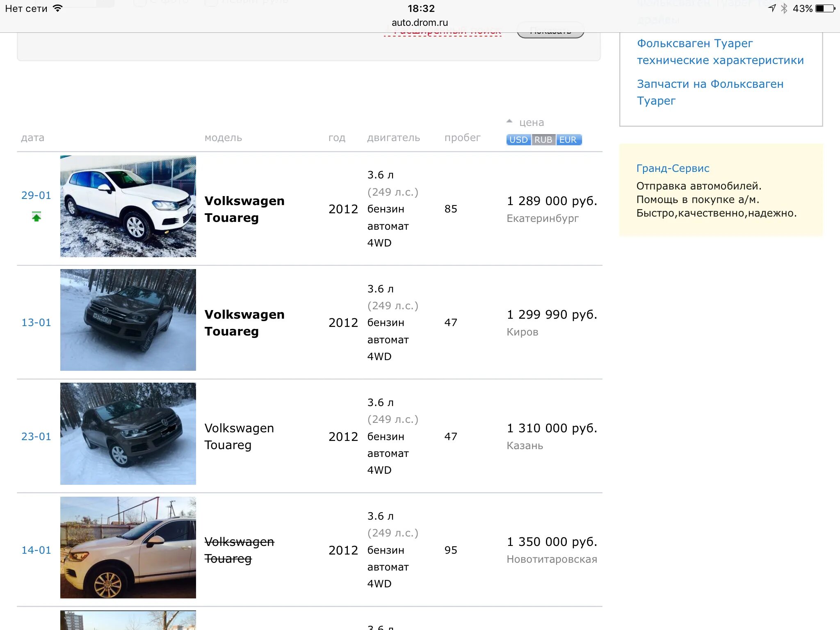Sort listings by пробег column header

pos(462,138)
